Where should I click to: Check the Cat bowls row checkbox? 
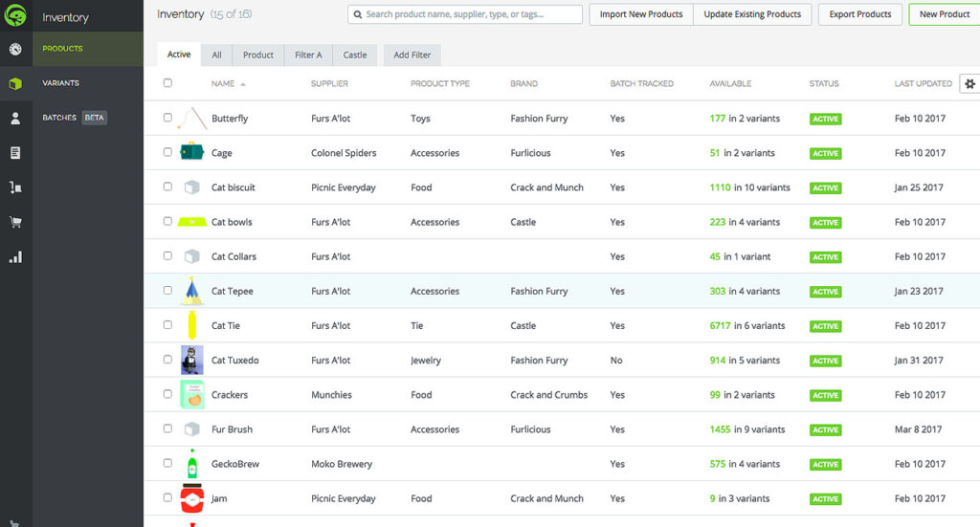point(167,221)
